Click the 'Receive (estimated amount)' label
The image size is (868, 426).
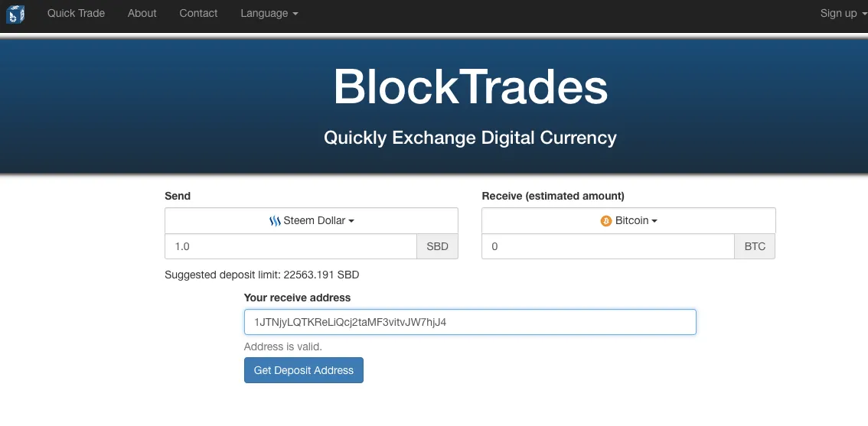pos(553,196)
